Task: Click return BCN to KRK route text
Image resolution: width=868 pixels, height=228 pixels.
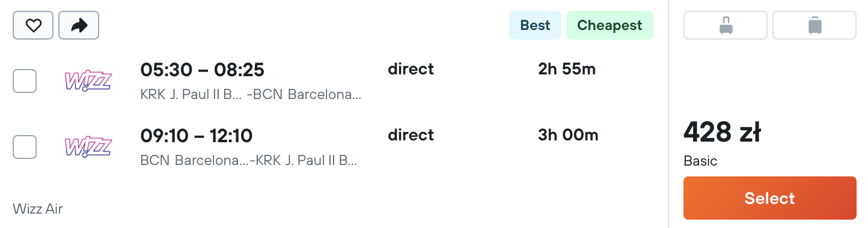Action: [249, 161]
